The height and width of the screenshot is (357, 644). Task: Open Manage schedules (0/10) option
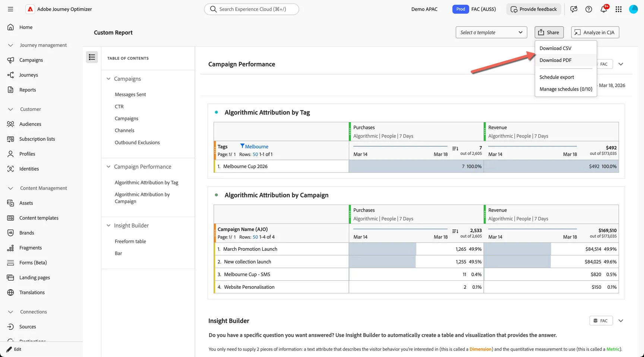pyautogui.click(x=566, y=89)
